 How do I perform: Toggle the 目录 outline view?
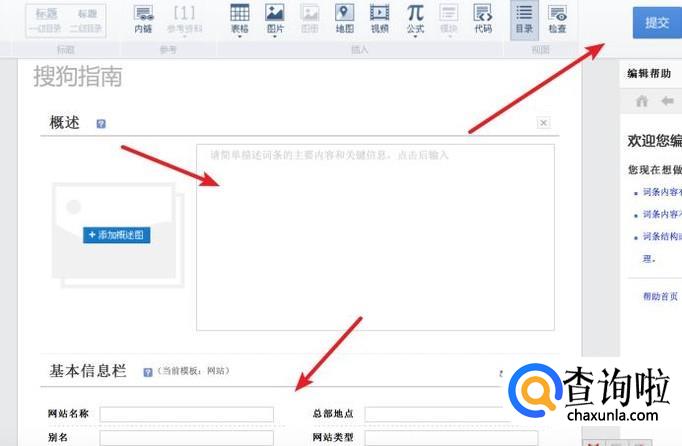(524, 20)
